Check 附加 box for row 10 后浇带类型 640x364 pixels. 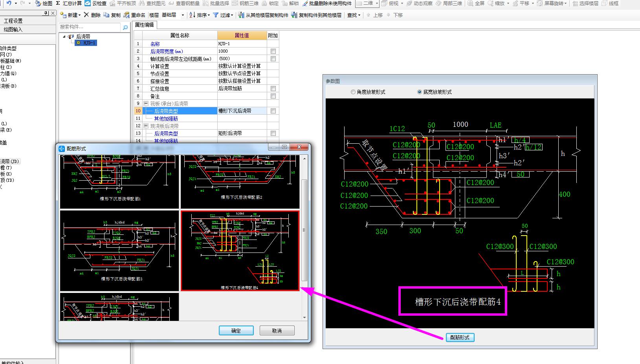point(273,111)
